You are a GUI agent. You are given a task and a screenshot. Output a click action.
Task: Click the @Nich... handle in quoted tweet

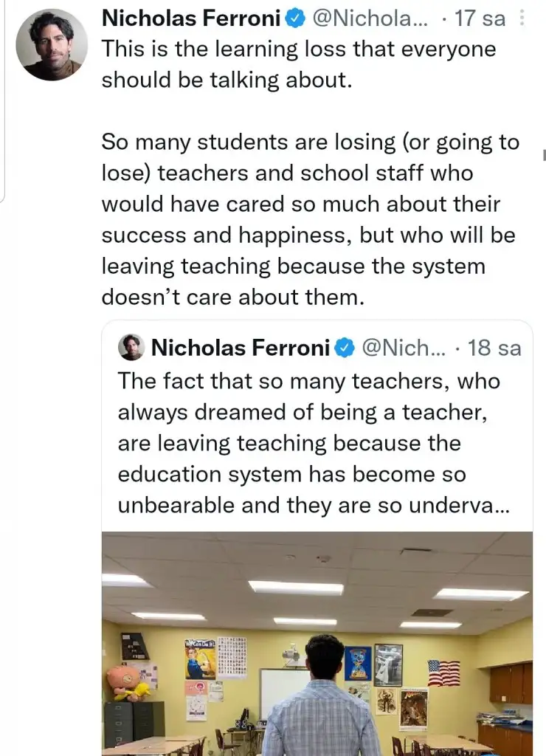tap(404, 348)
